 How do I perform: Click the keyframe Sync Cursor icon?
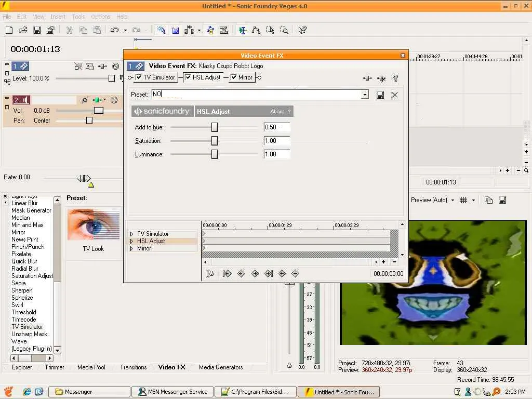[210, 273]
